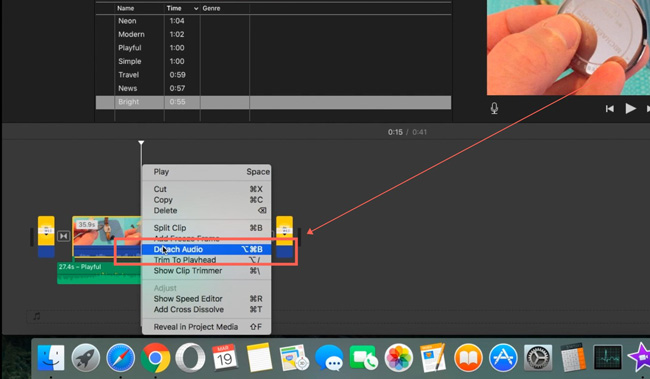Open Photos app in the dock
650x379 pixels.
tap(398, 358)
